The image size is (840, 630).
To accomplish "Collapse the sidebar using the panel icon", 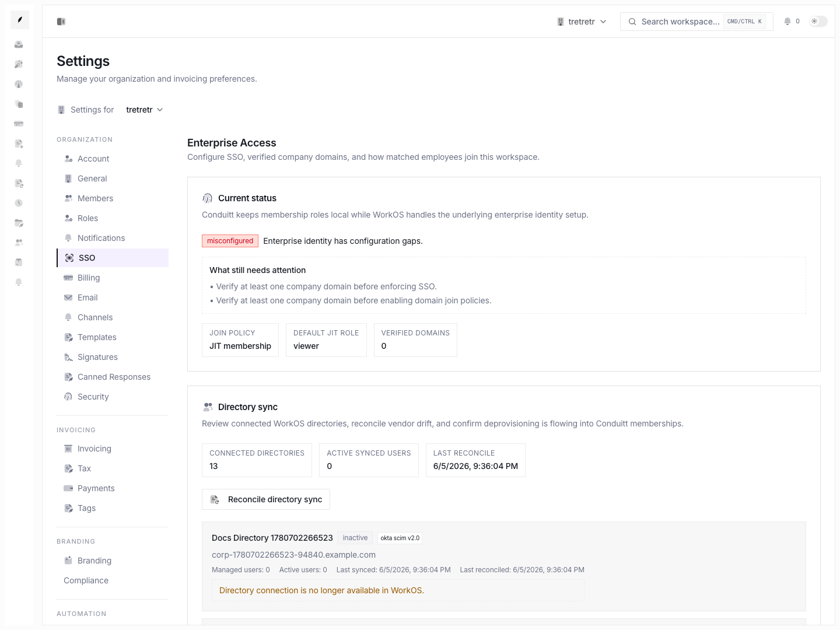I will (x=61, y=22).
